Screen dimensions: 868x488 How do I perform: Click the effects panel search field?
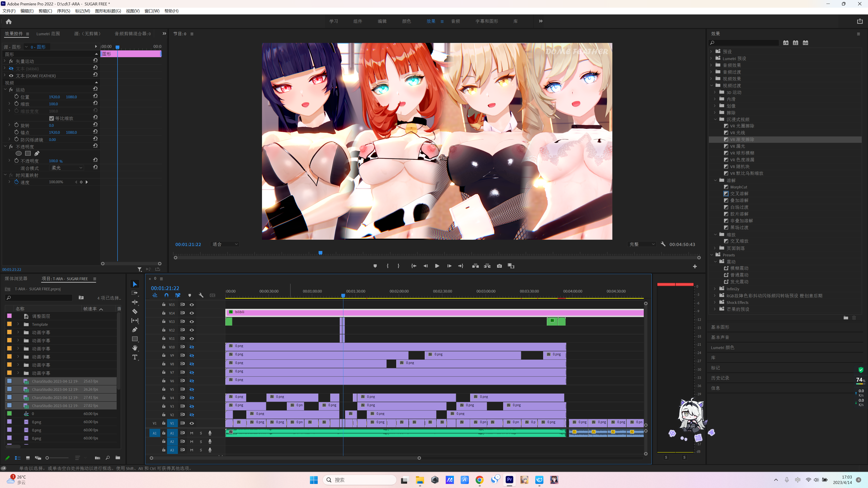click(744, 43)
